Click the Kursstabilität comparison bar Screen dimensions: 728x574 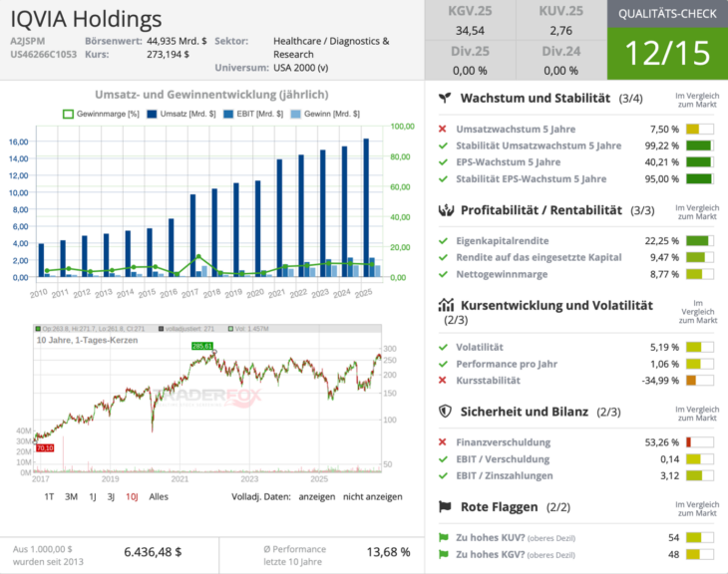click(700, 380)
